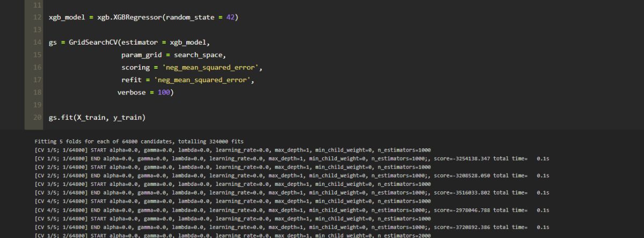Click the 'estimator = xgb_model' argument
The width and height of the screenshot is (644, 238).
click(166, 42)
